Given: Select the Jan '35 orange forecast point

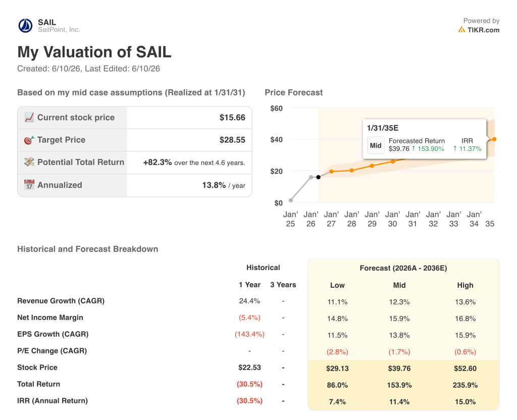Looking at the screenshot, I should (x=494, y=139).
